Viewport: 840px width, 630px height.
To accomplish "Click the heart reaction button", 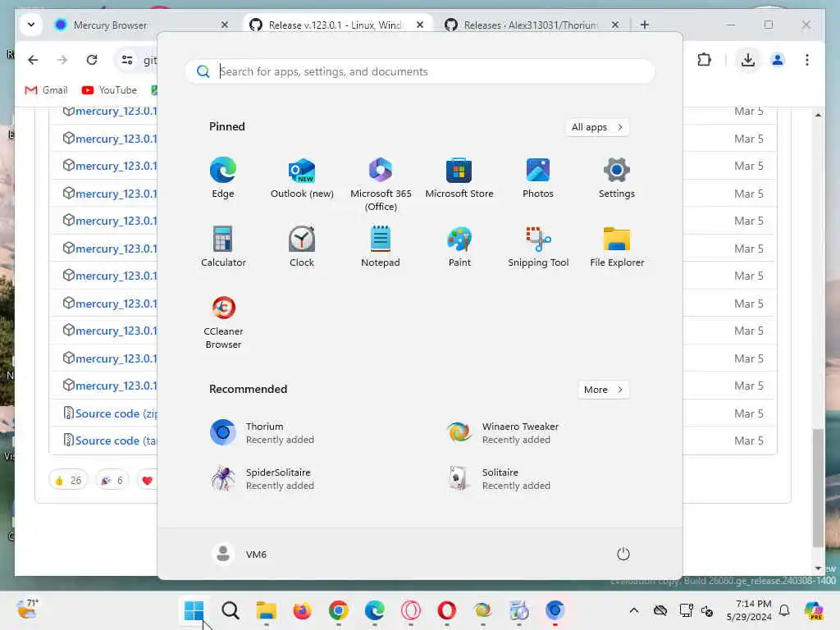I will 147,481.
